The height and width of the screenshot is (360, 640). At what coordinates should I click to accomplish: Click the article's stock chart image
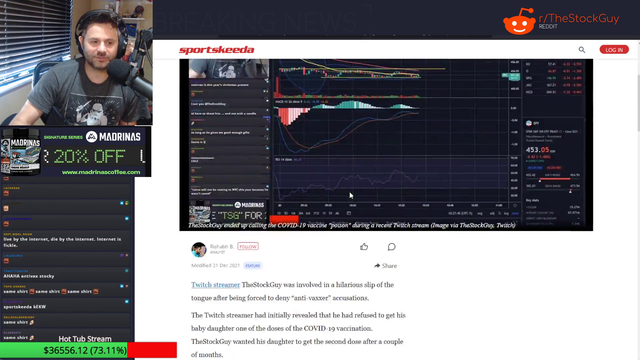[x=386, y=145]
